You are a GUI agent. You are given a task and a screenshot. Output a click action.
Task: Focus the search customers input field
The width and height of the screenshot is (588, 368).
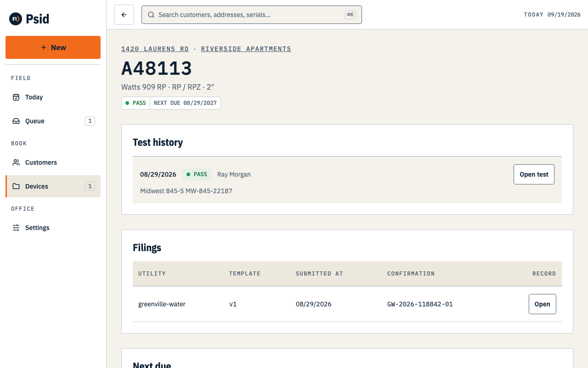point(251,15)
